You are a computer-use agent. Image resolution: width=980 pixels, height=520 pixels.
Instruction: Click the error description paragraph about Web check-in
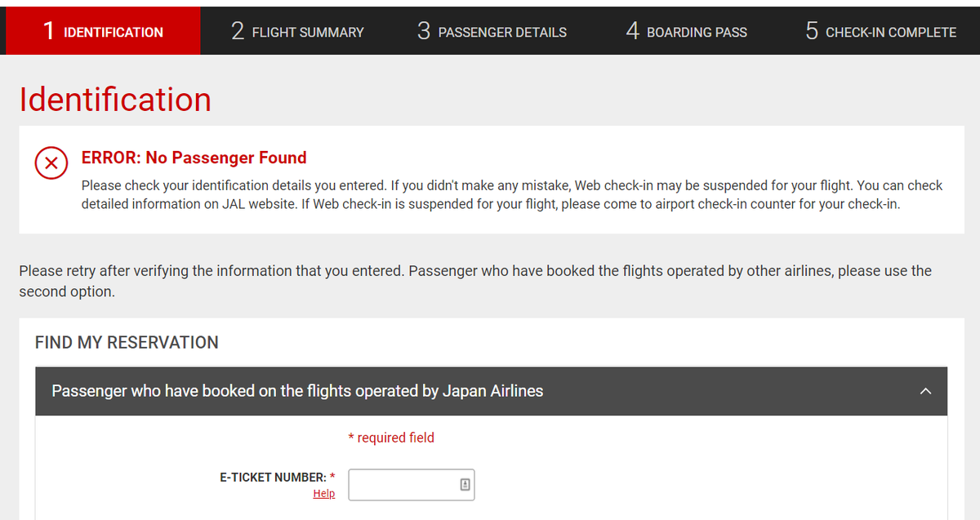[x=511, y=195]
